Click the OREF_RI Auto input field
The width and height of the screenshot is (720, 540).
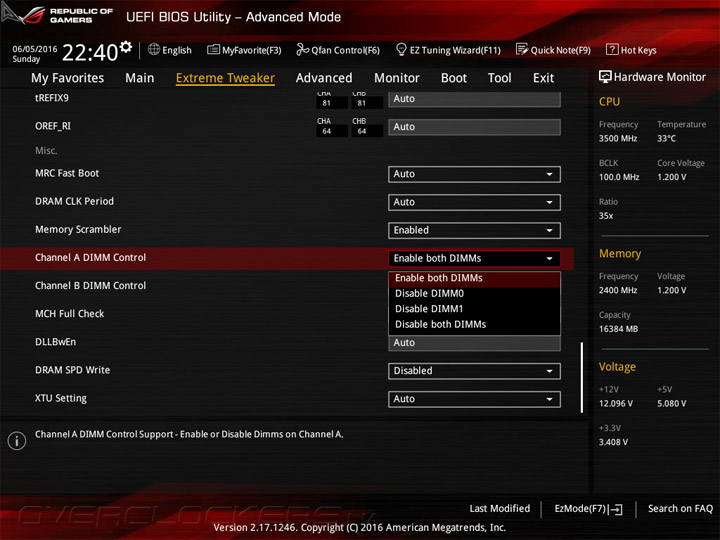[x=474, y=127]
